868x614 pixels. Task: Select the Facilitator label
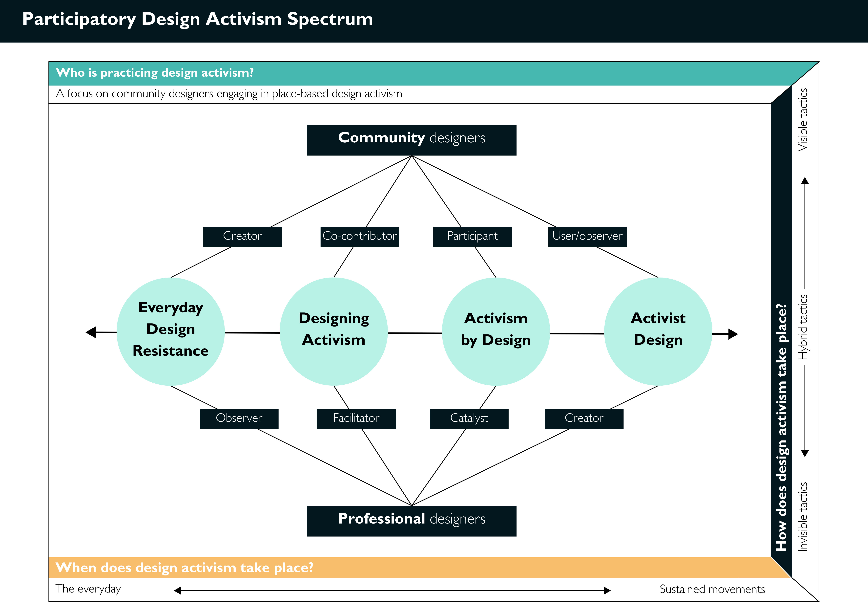coord(356,418)
